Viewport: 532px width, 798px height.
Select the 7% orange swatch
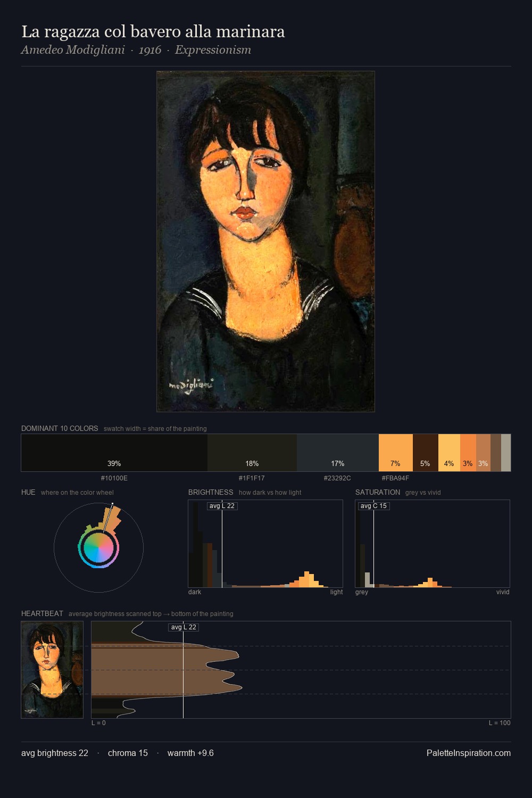tap(396, 453)
